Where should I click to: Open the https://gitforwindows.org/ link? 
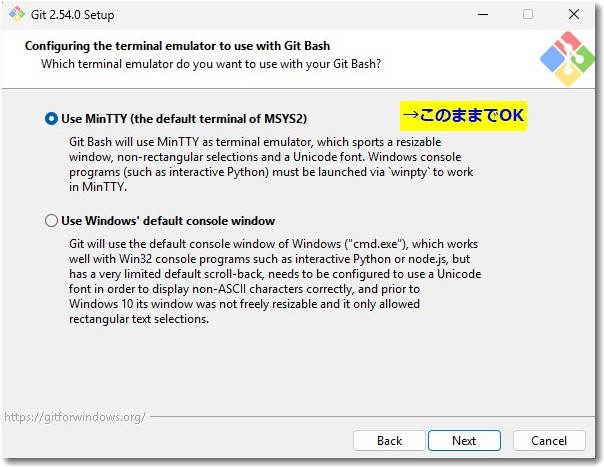click(x=75, y=417)
